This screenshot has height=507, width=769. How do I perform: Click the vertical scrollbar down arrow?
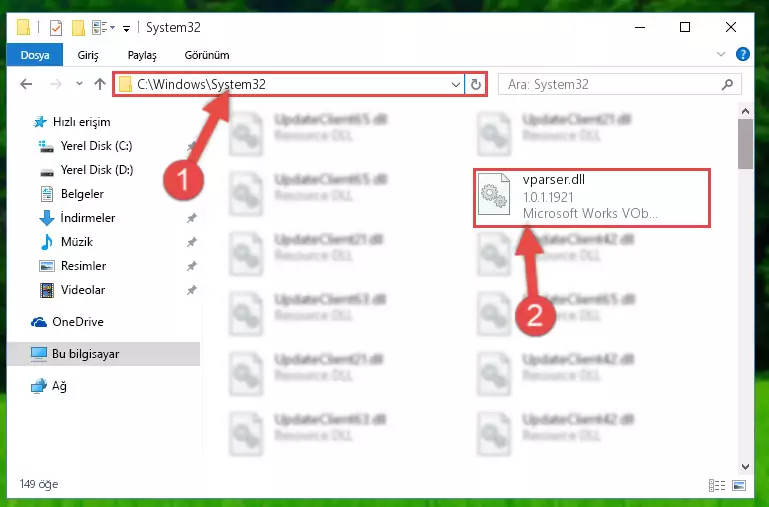tap(745, 467)
